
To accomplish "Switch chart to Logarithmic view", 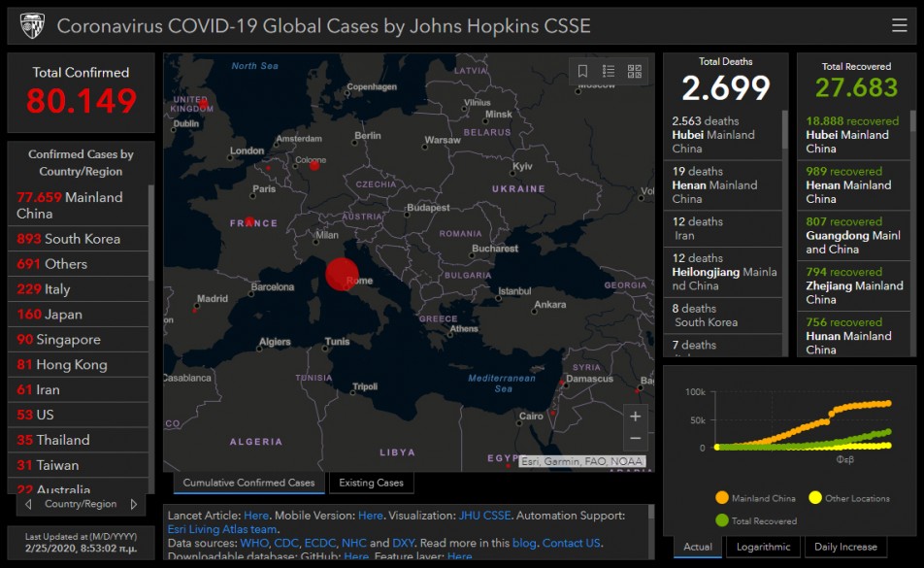I will click(763, 547).
